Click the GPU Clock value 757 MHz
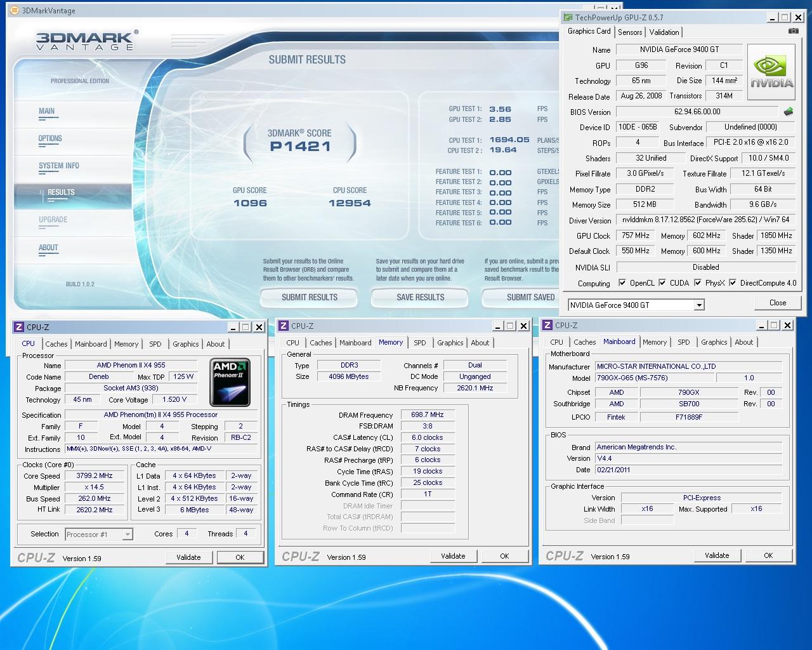Image resolution: width=812 pixels, height=650 pixels. coord(636,235)
